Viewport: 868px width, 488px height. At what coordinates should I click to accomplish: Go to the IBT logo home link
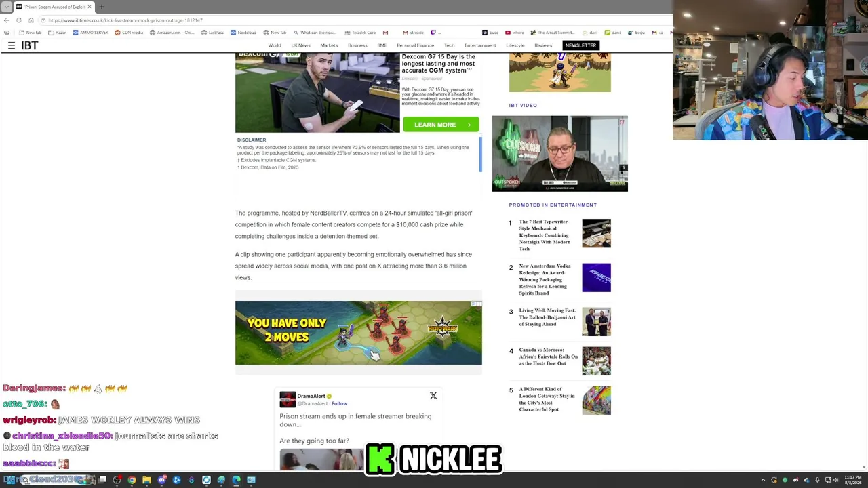tap(29, 45)
